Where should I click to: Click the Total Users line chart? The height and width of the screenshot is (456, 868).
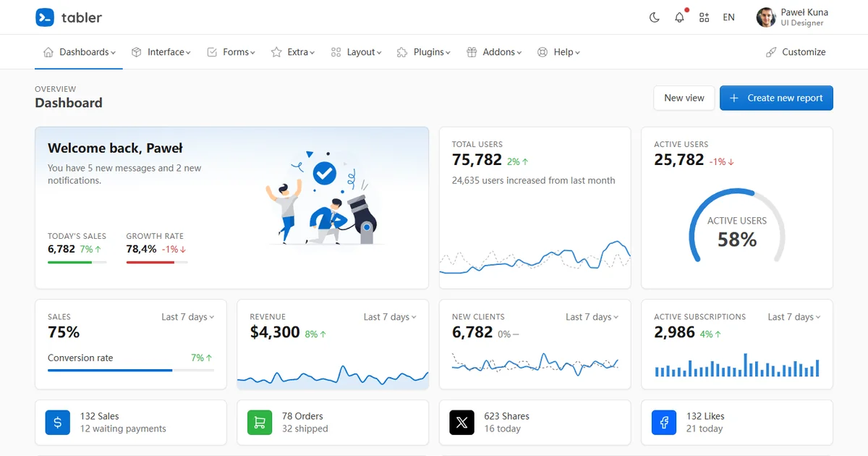pyautogui.click(x=535, y=257)
